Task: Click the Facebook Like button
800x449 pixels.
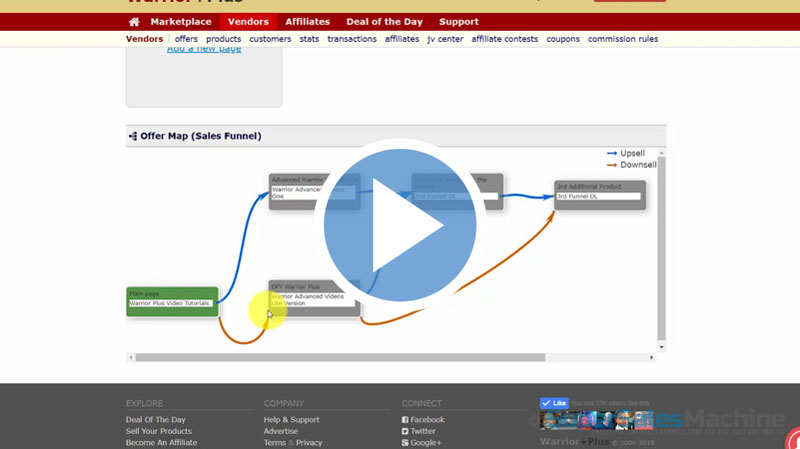Action: (554, 403)
